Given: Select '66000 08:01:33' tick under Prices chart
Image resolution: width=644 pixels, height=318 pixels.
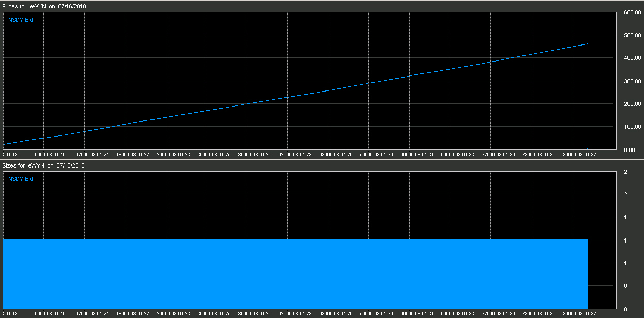Looking at the screenshot, I should coord(458,155).
